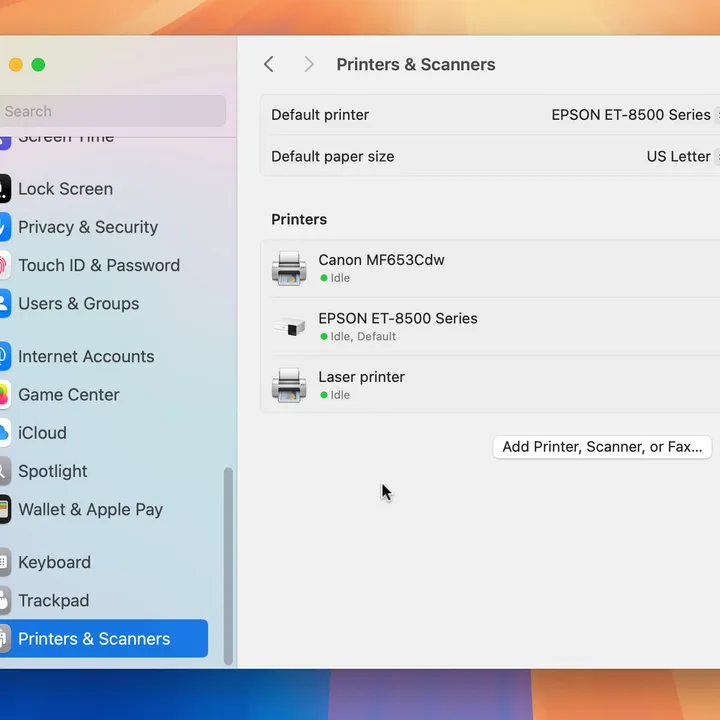Select Users & Groups in sidebar
The image size is (720, 720).
[79, 303]
